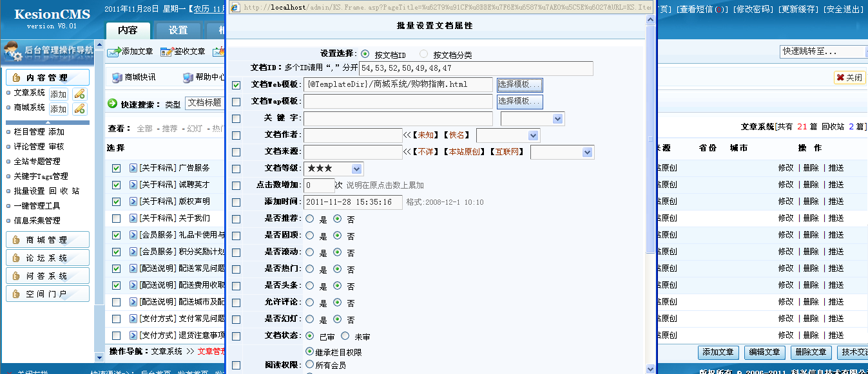Click 安全退出 in the top menu
Viewport: 868px width, 374px height.
pyautogui.click(x=842, y=8)
